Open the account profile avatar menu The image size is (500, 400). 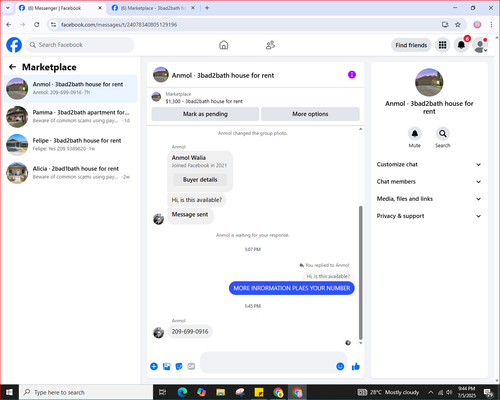coord(480,45)
